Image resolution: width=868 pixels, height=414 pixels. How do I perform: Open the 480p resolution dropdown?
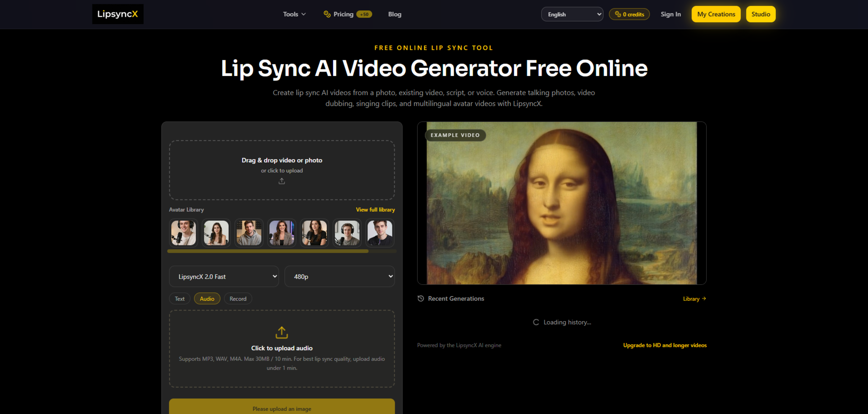coord(339,276)
